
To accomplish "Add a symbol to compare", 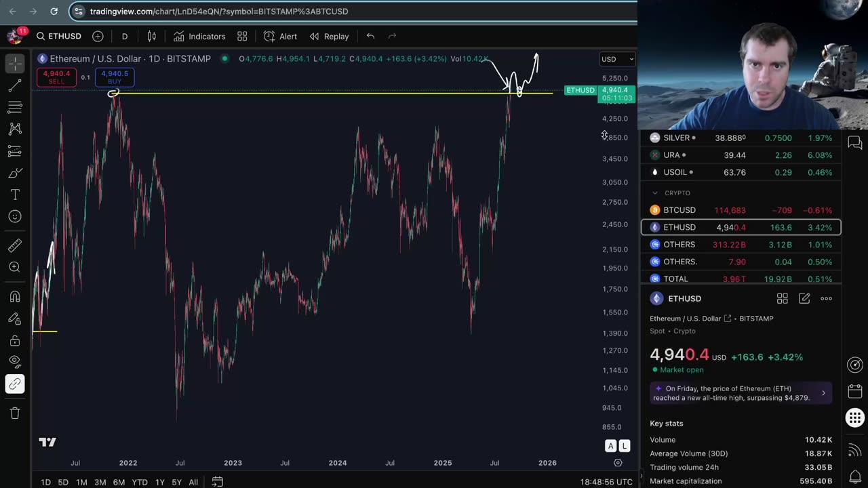I will [98, 37].
